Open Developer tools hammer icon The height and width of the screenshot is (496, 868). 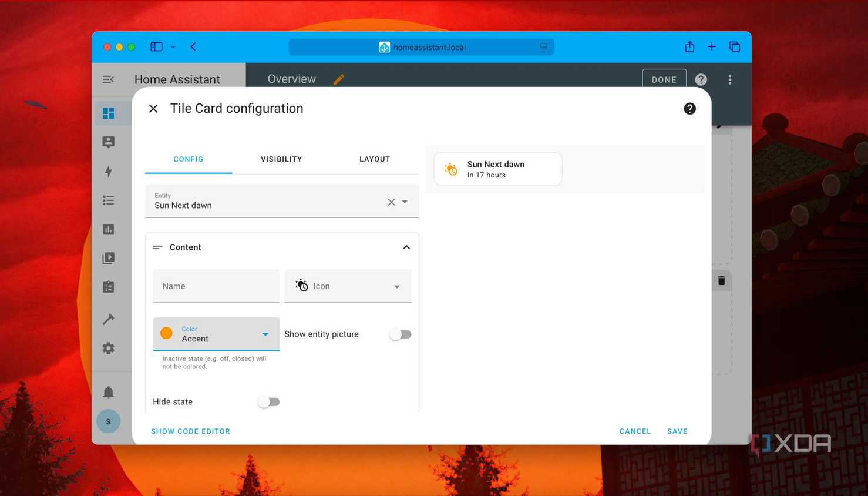coord(109,319)
